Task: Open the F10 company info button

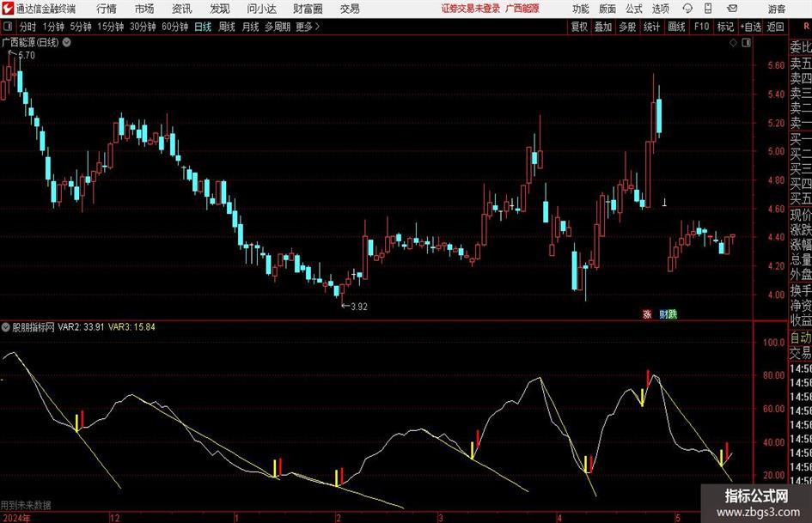Action: pyautogui.click(x=702, y=27)
